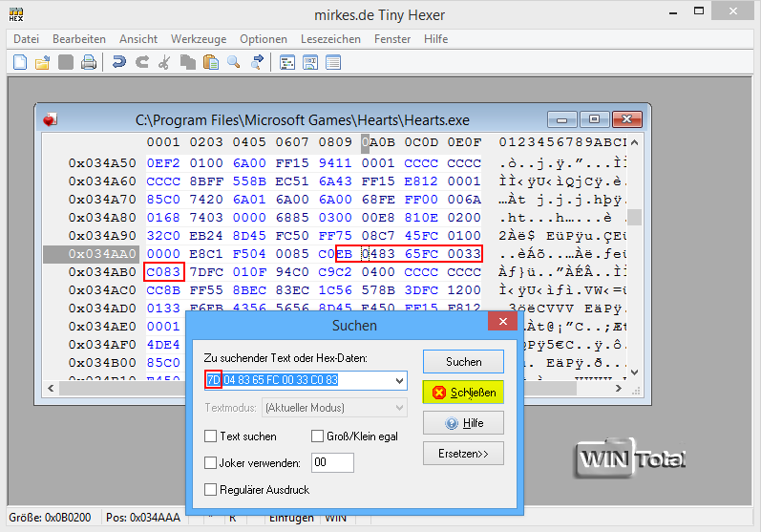Image resolution: width=761 pixels, height=532 pixels.
Task: Open the Fenster menu
Action: click(392, 39)
